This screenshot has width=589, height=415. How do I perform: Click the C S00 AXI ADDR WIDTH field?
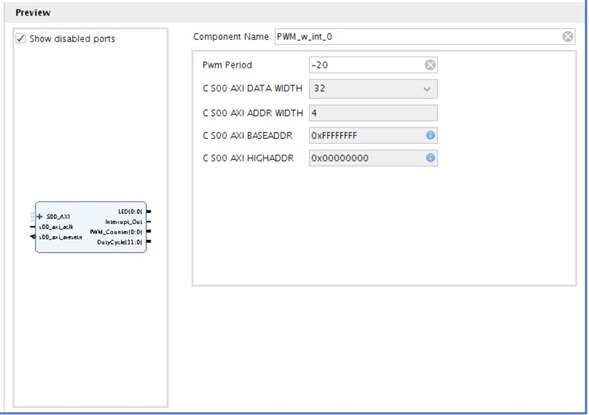(x=373, y=113)
